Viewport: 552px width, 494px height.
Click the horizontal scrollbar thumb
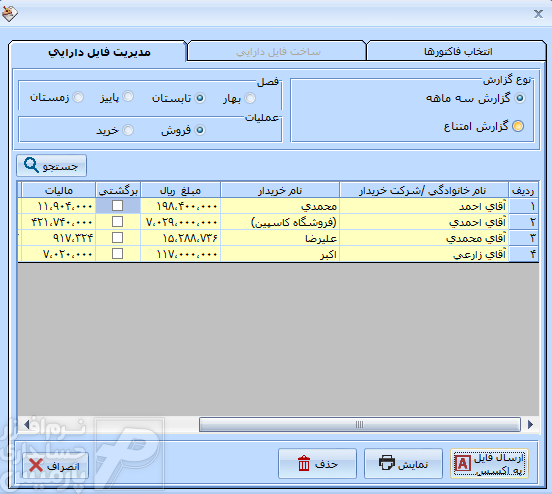tap(359, 424)
